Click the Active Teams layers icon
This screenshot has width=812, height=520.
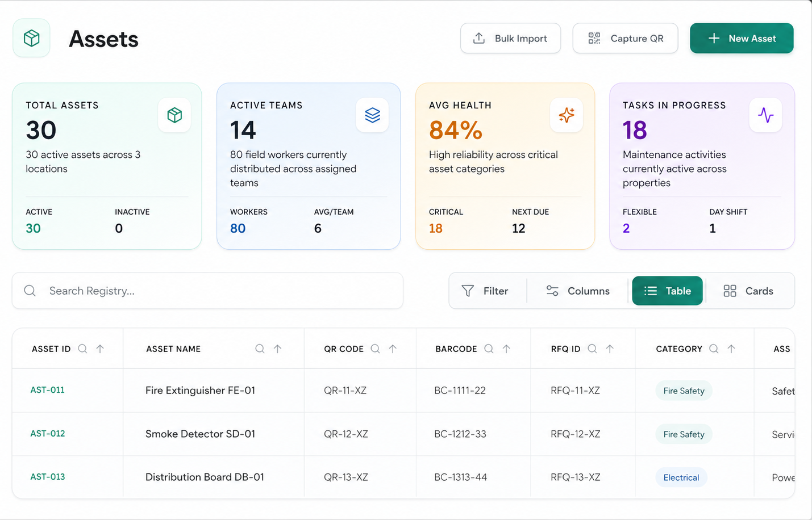(x=372, y=115)
